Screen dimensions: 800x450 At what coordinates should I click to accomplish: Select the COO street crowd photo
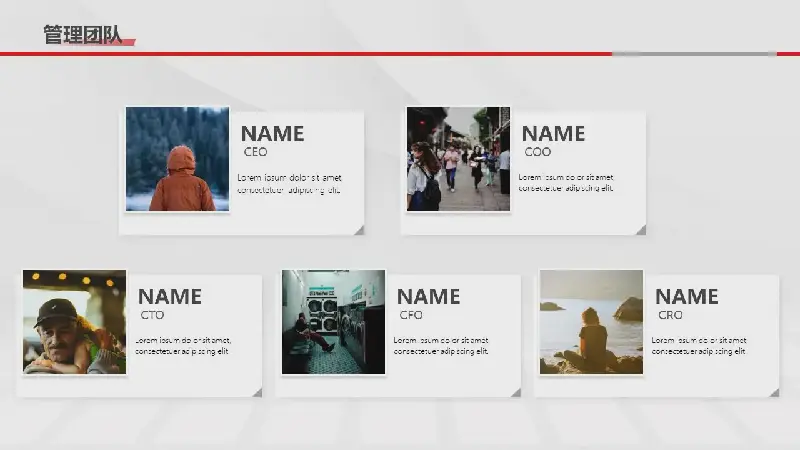[x=458, y=159]
